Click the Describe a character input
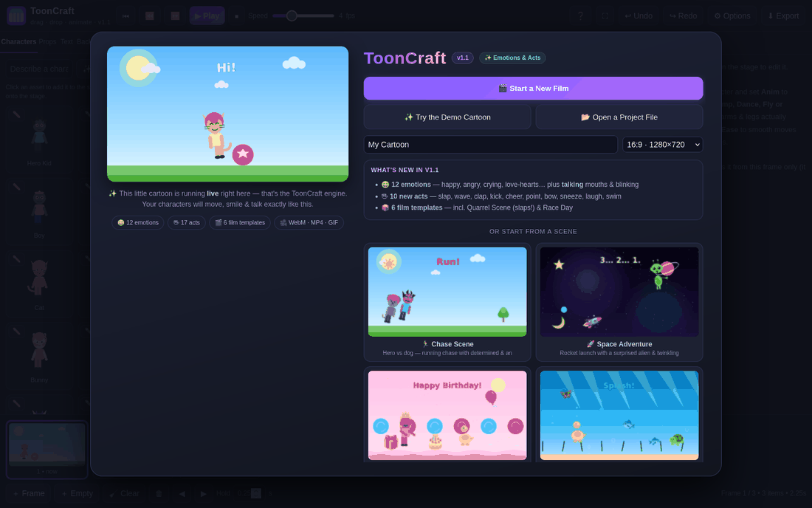This screenshot has width=812, height=508. tap(41, 69)
